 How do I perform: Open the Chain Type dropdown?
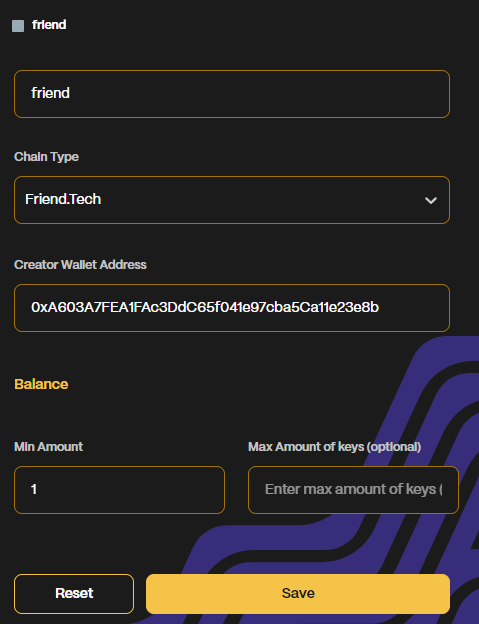[232, 200]
